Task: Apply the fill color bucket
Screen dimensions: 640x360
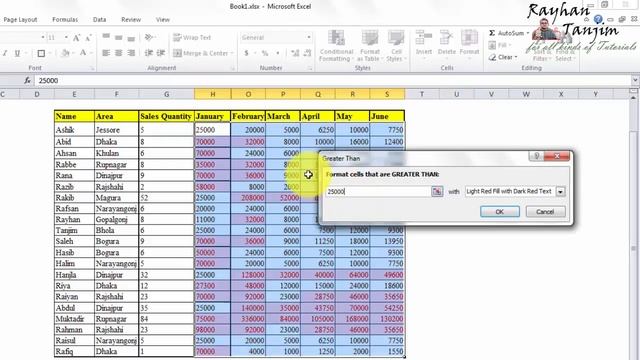Action: (65, 53)
